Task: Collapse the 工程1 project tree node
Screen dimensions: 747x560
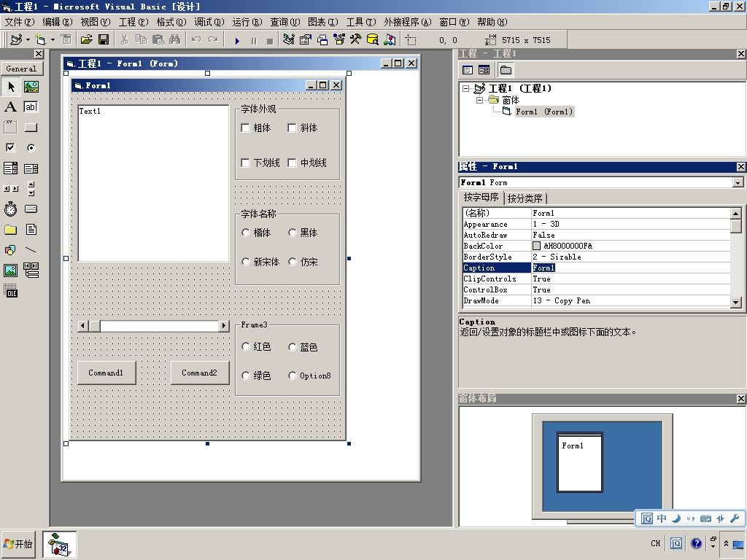Action: 466,88
